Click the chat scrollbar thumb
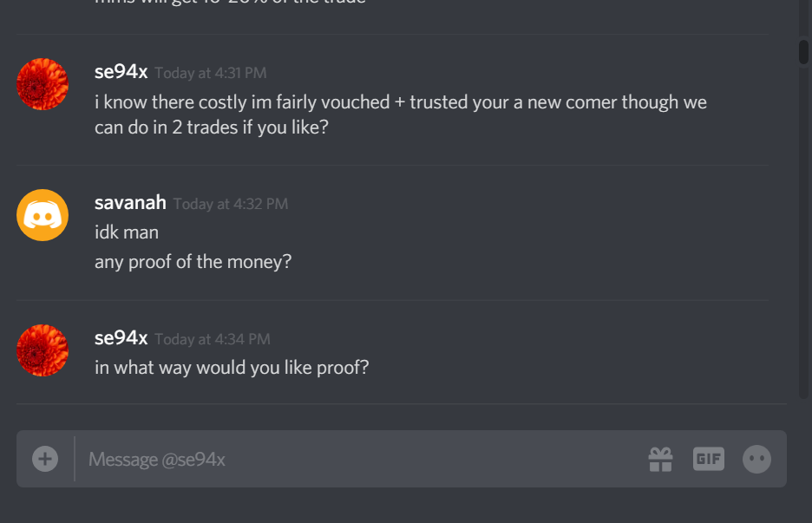The height and width of the screenshot is (523, 812). pos(803,51)
